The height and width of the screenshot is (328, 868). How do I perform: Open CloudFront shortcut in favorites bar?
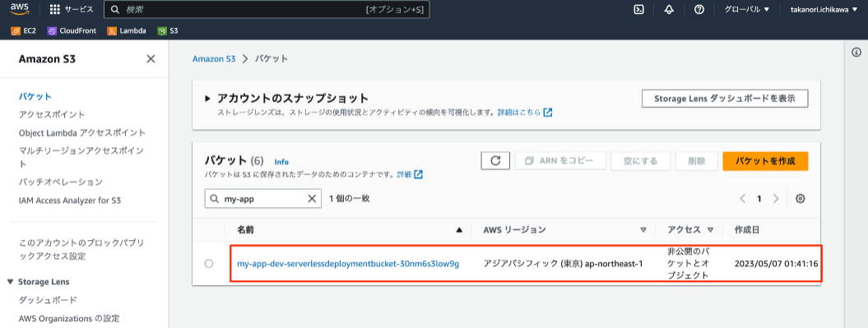[x=72, y=31]
